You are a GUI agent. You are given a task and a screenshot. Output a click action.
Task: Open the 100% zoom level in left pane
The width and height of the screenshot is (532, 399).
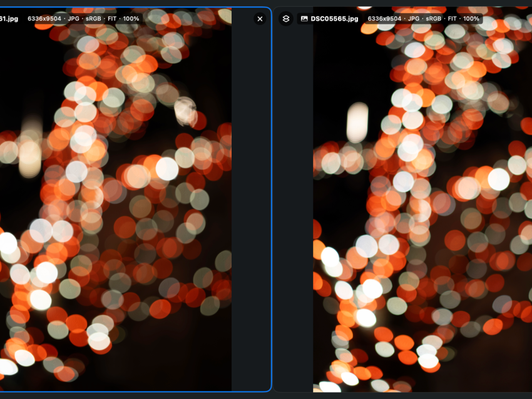(131, 19)
